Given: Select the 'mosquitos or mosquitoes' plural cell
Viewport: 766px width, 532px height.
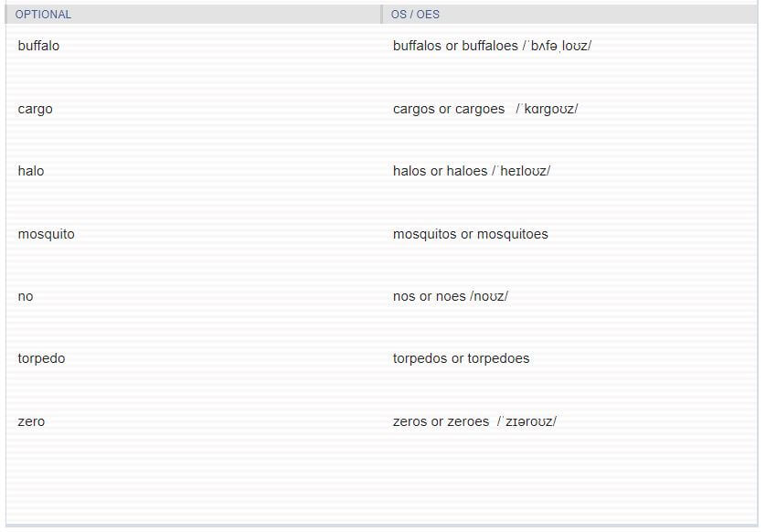Looking at the screenshot, I should coord(471,235).
